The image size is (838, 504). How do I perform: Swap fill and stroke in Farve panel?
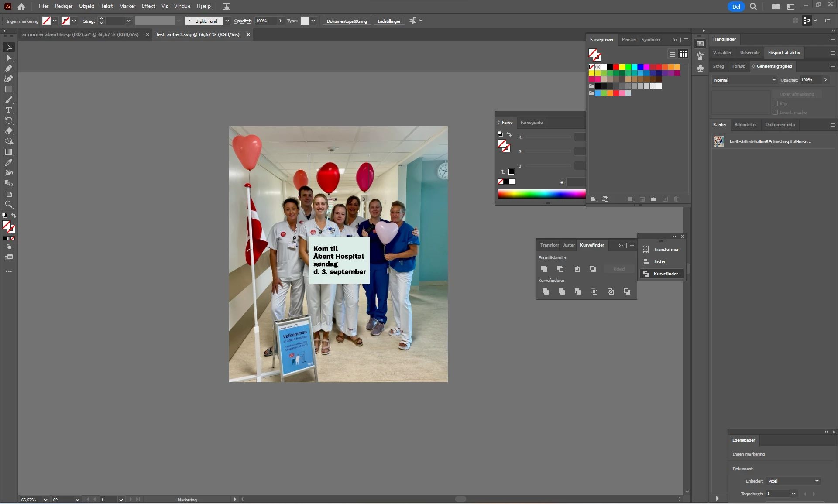point(509,134)
